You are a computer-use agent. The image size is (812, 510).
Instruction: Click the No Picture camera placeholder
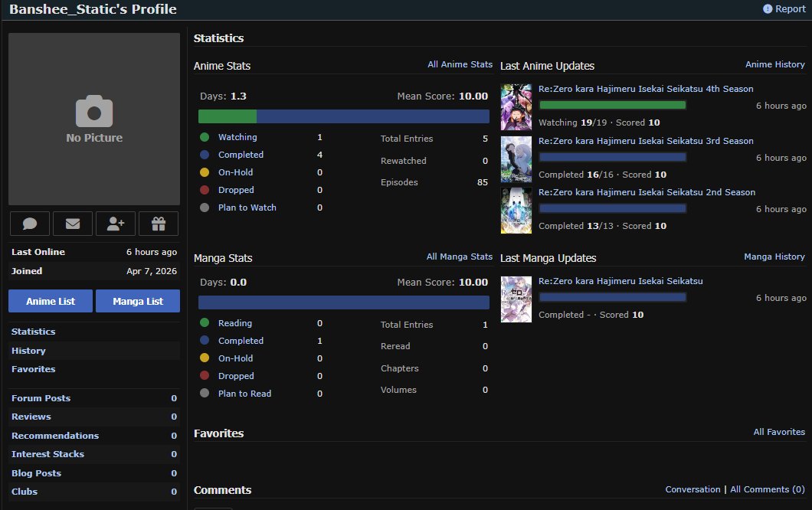(x=94, y=119)
